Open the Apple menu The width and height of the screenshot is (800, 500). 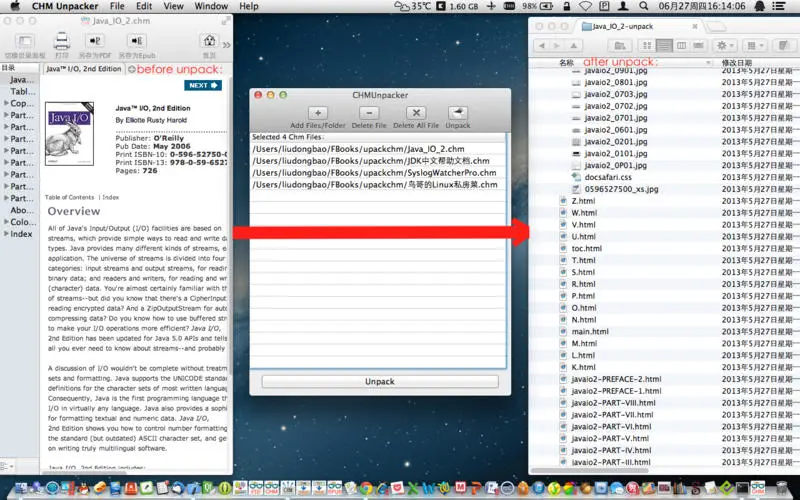point(15,6)
